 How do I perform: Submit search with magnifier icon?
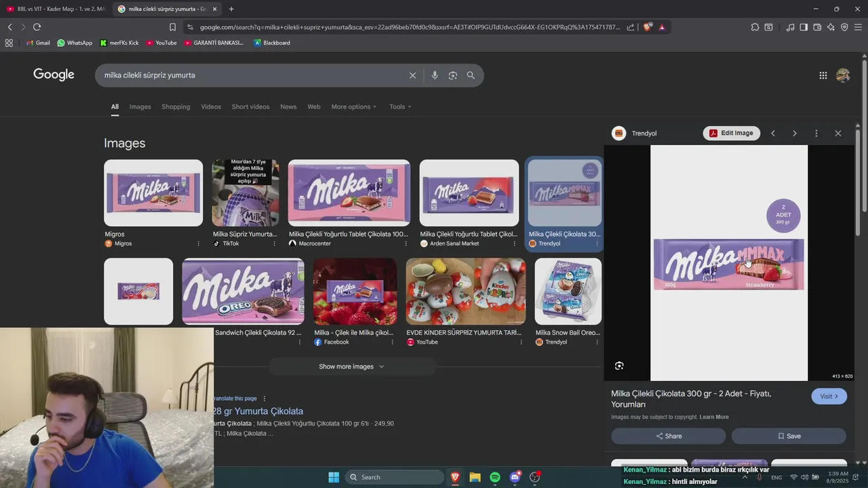(471, 75)
